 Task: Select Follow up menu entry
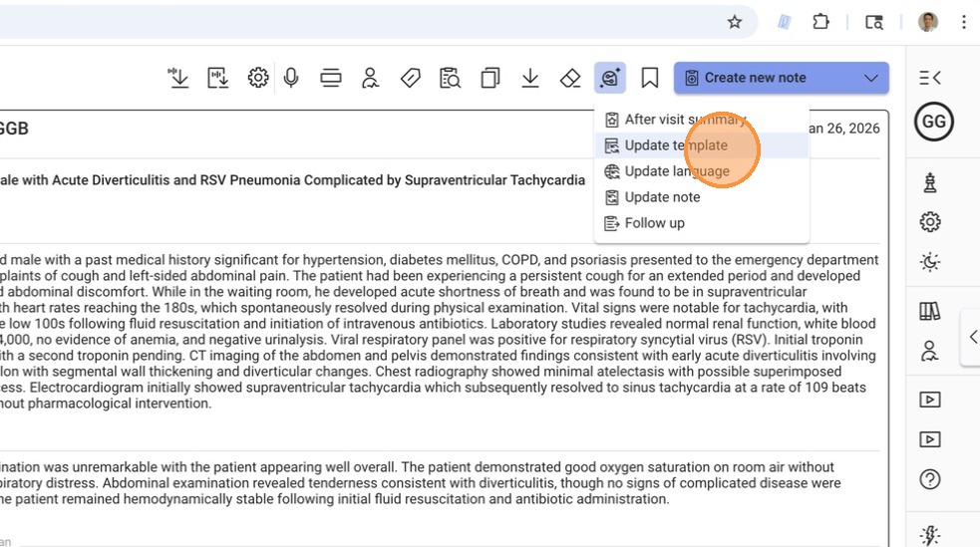[x=702, y=223]
